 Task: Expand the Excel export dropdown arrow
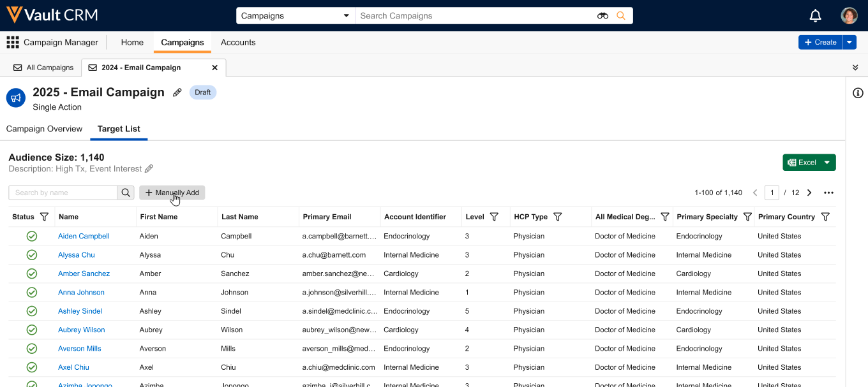[x=827, y=163]
